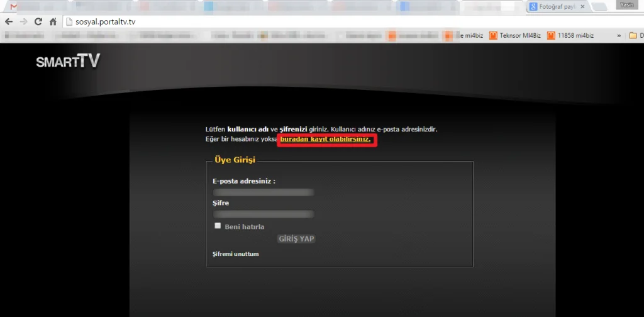Click the SmartTV logo

[x=68, y=61]
